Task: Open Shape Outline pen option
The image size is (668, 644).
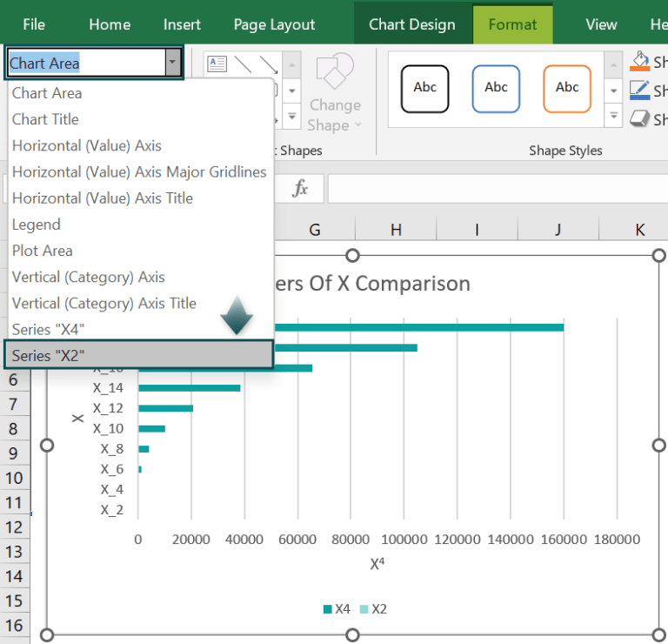Action: (639, 91)
